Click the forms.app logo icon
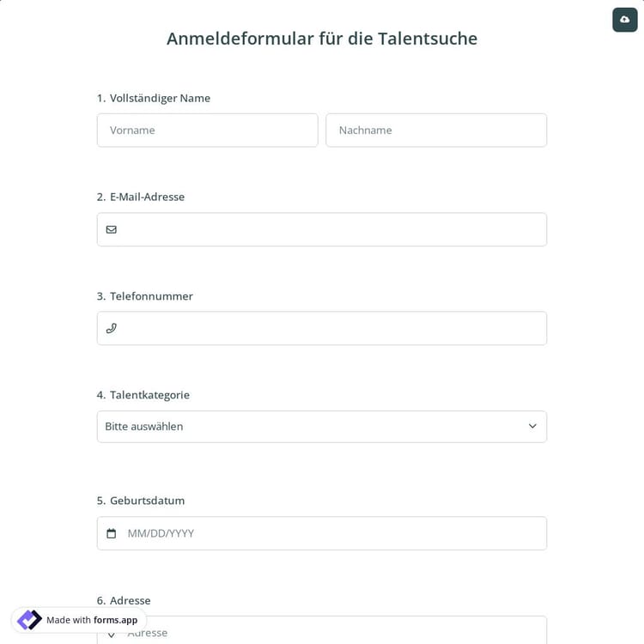The width and height of the screenshot is (644, 644). 29,620
